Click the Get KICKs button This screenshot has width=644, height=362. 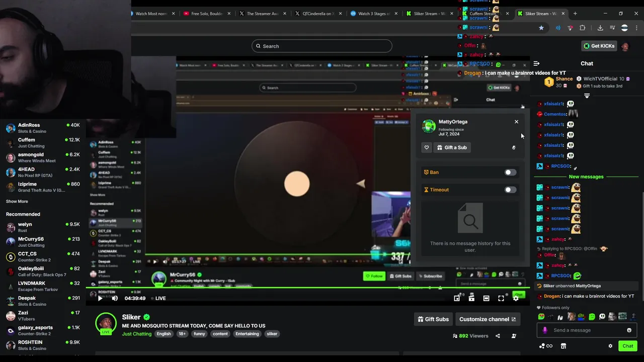(599, 46)
